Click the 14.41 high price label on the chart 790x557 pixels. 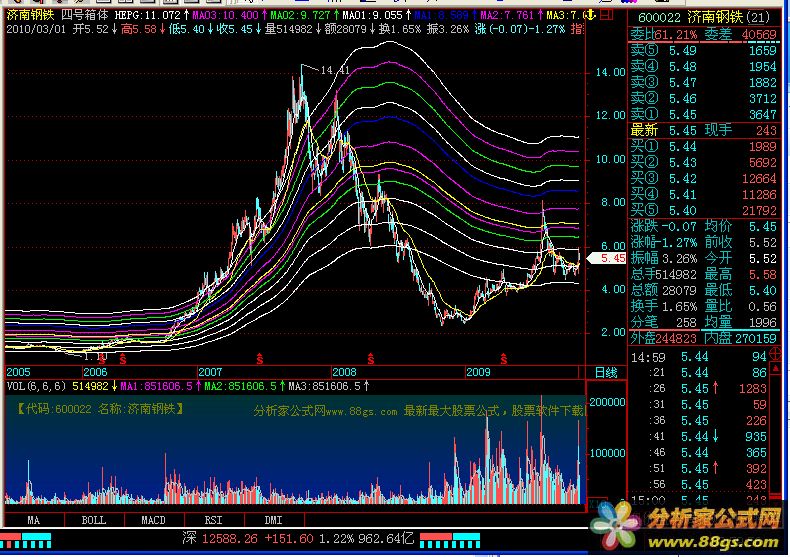[x=335, y=71]
